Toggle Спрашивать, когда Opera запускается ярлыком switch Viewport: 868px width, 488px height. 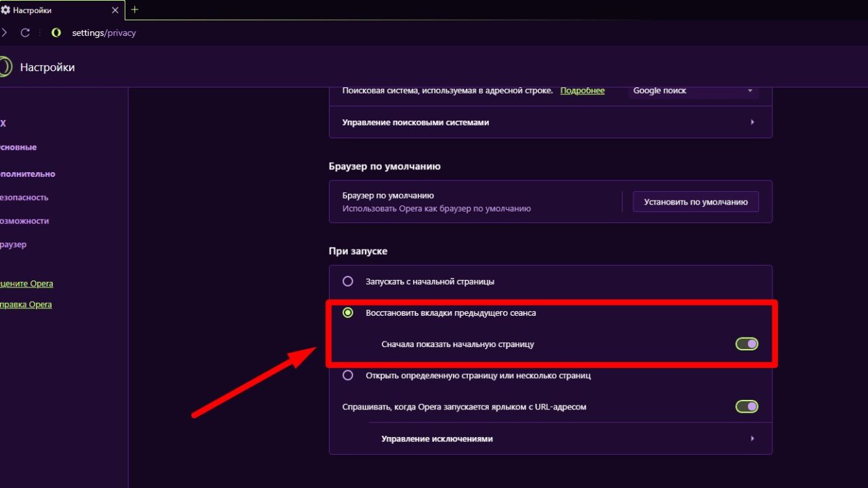(747, 407)
